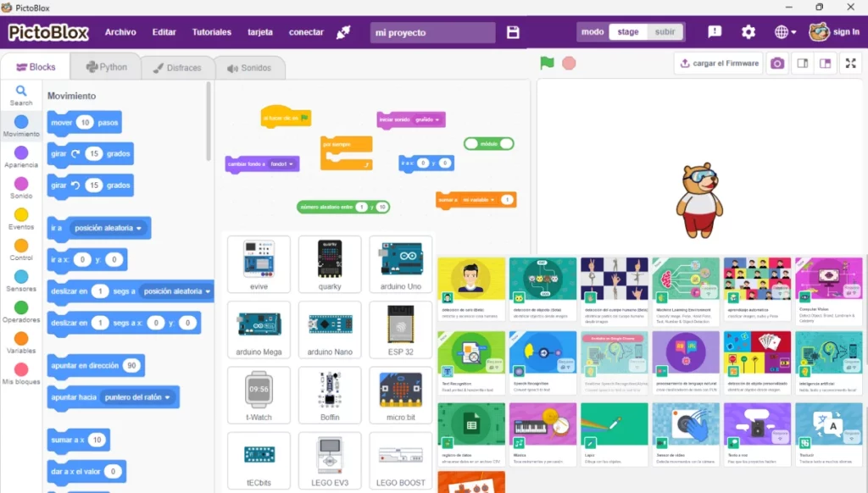Click the plug connection icon beside conectar
The image size is (868, 493).
click(x=343, y=32)
